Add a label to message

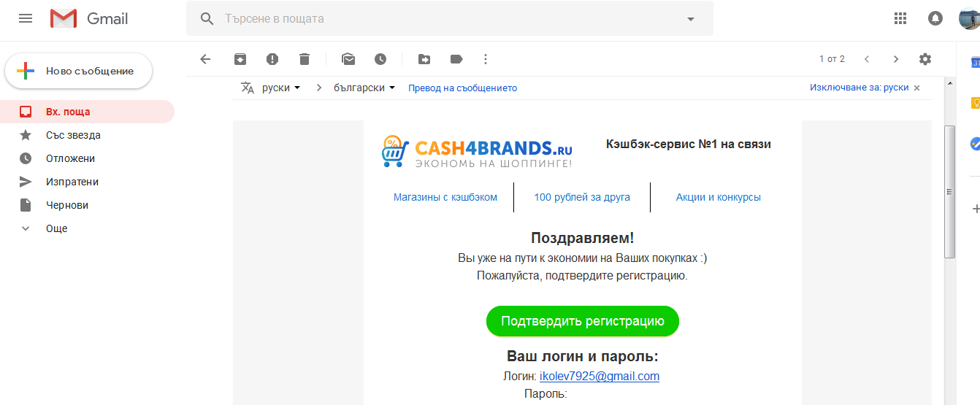(456, 59)
